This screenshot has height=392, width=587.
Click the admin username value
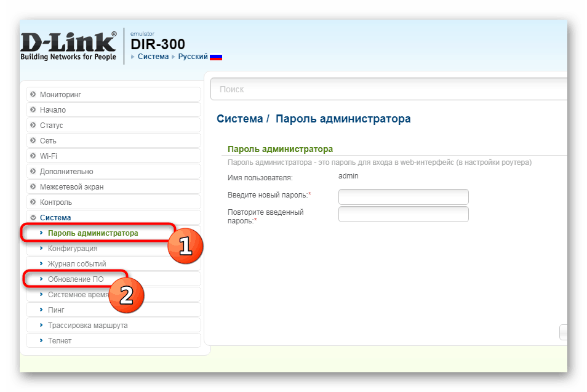[x=348, y=176]
